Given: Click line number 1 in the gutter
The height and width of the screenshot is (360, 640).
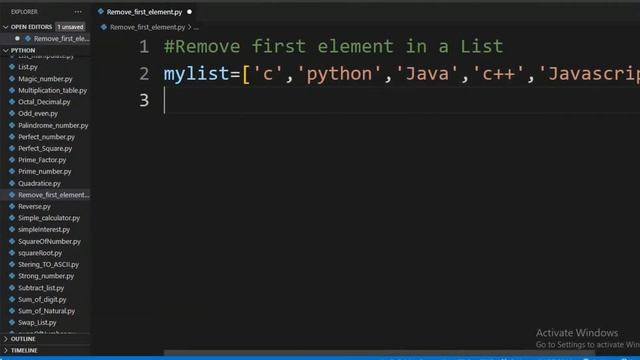Looking at the screenshot, I should [144, 47].
